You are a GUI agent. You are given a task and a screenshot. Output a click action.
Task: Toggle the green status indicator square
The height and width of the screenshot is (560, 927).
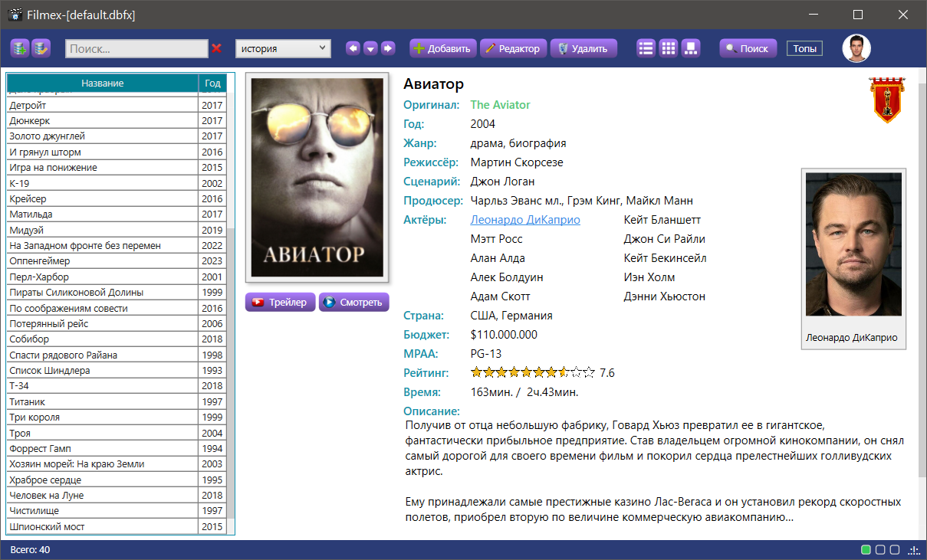[x=866, y=550]
